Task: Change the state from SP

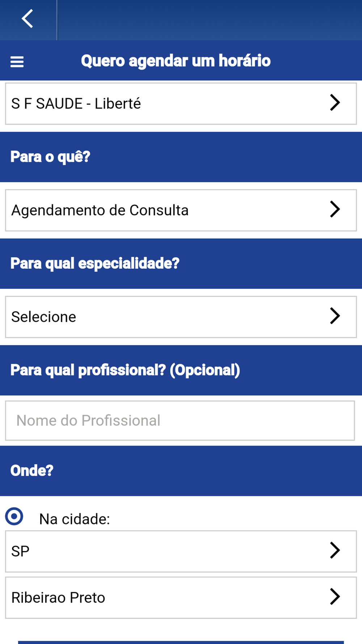Action: pyautogui.click(x=181, y=551)
